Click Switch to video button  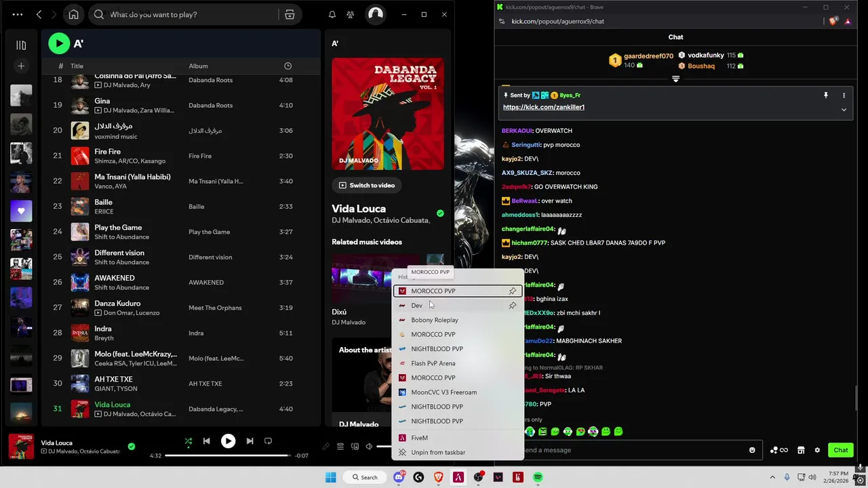367,185
